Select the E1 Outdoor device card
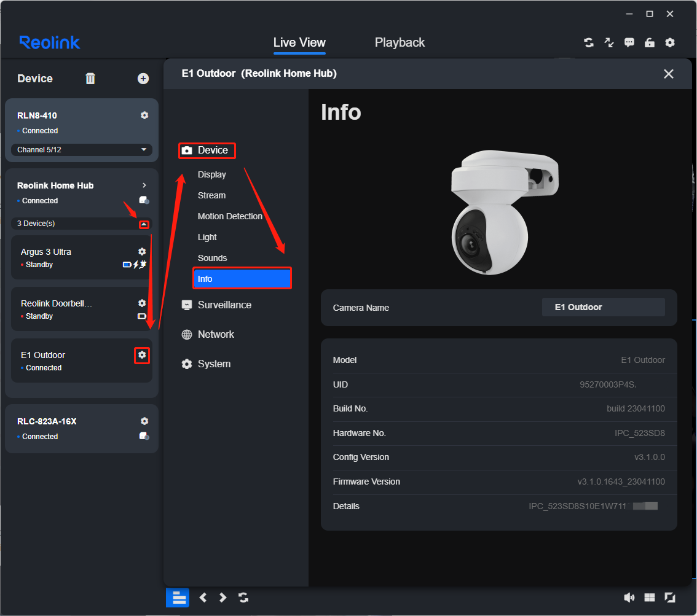Screen dimensions: 697x616 coord(82,361)
